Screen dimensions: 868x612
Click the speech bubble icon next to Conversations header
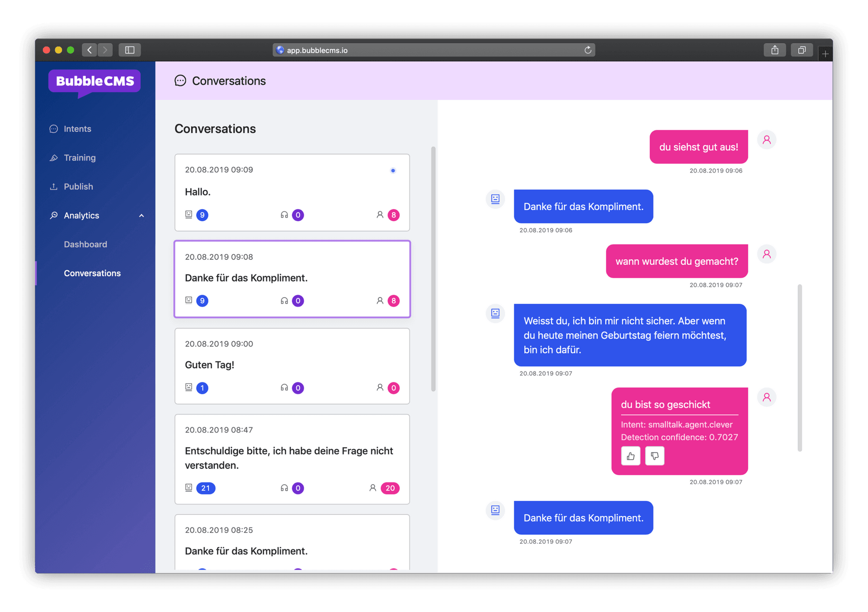tap(180, 80)
